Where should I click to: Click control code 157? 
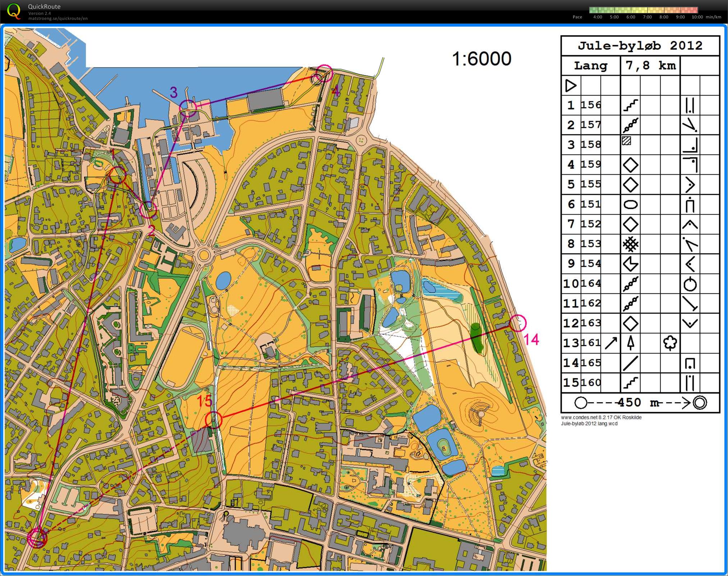click(x=591, y=125)
